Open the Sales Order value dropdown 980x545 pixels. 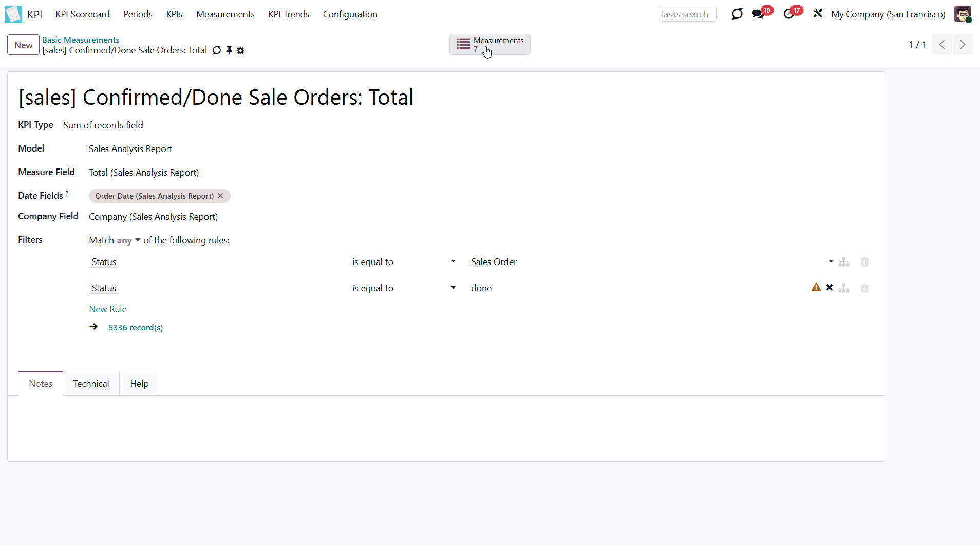coord(830,261)
